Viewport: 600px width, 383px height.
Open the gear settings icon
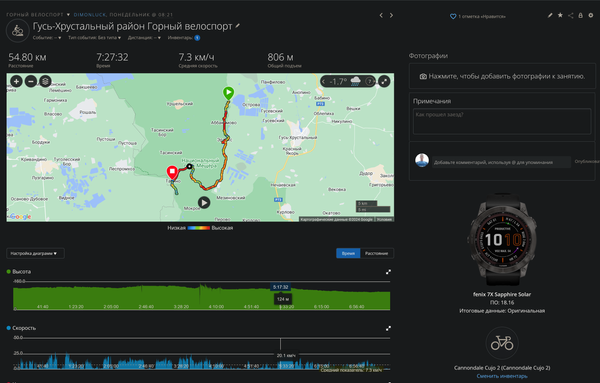click(x=591, y=15)
